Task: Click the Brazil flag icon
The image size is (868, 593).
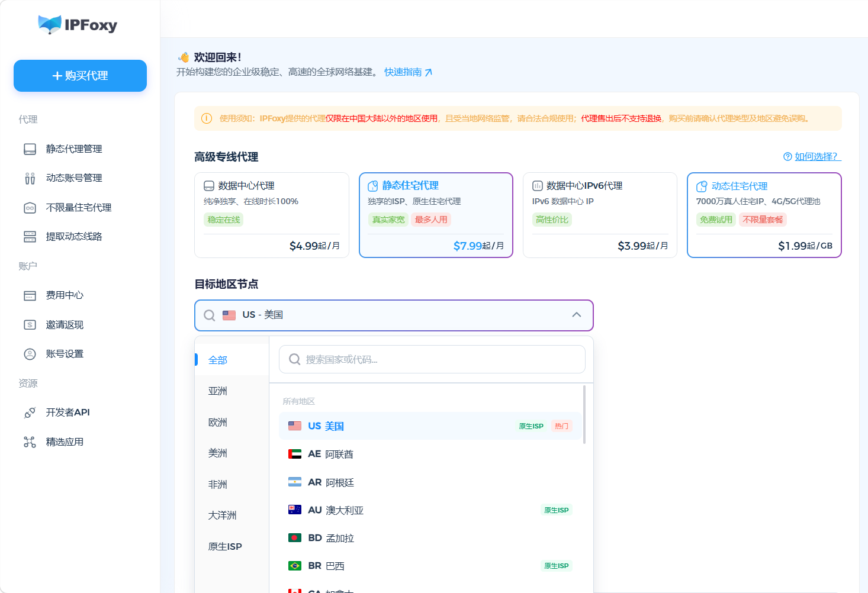Action: tap(295, 566)
